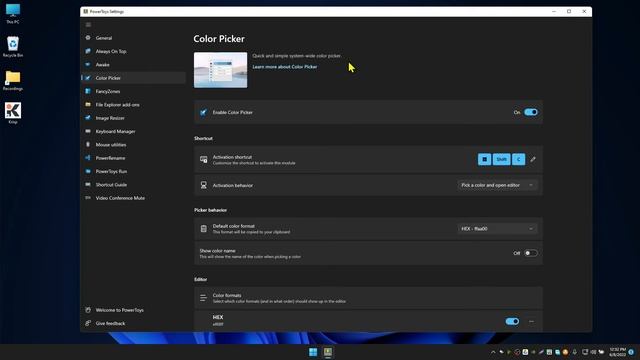Click the Enable Color Picker row icon
640x360 pixels.
pos(203,112)
